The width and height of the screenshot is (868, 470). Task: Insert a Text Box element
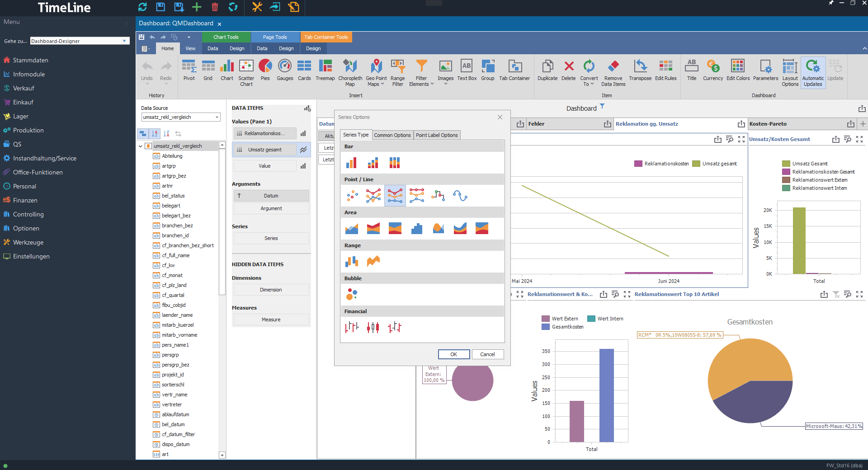(x=467, y=71)
